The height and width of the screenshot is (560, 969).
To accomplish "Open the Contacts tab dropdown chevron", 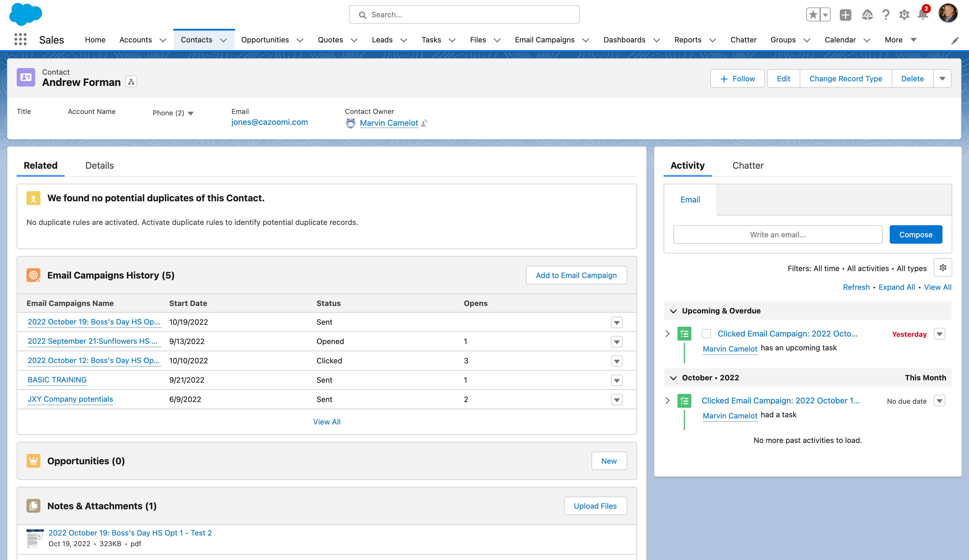I will tap(223, 40).
